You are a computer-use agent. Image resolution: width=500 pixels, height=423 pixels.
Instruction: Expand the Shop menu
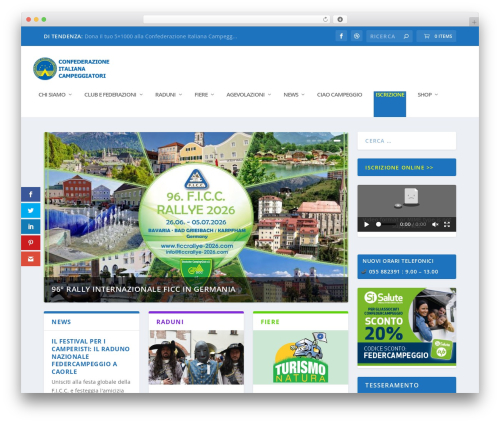coord(428,95)
